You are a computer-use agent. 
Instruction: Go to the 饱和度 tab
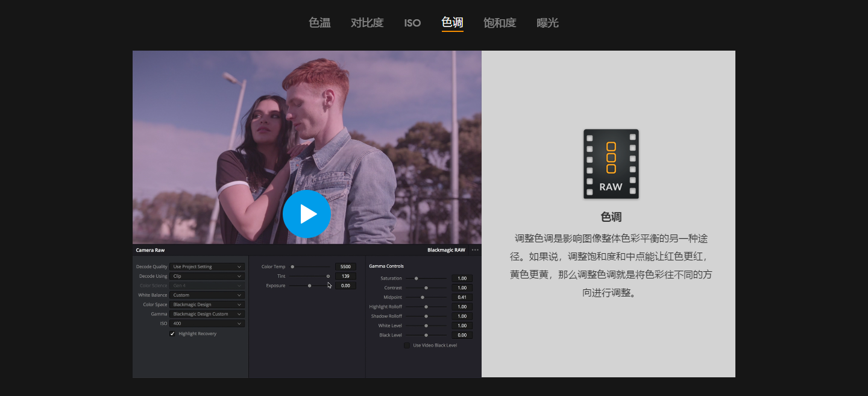[x=500, y=23]
